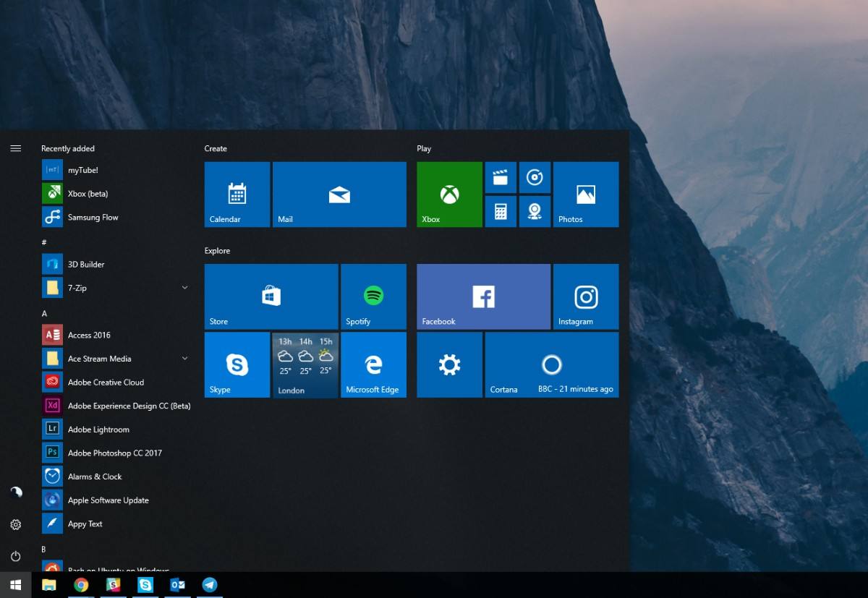
Task: Click the Cortana BBC news tile
Action: [x=552, y=364]
